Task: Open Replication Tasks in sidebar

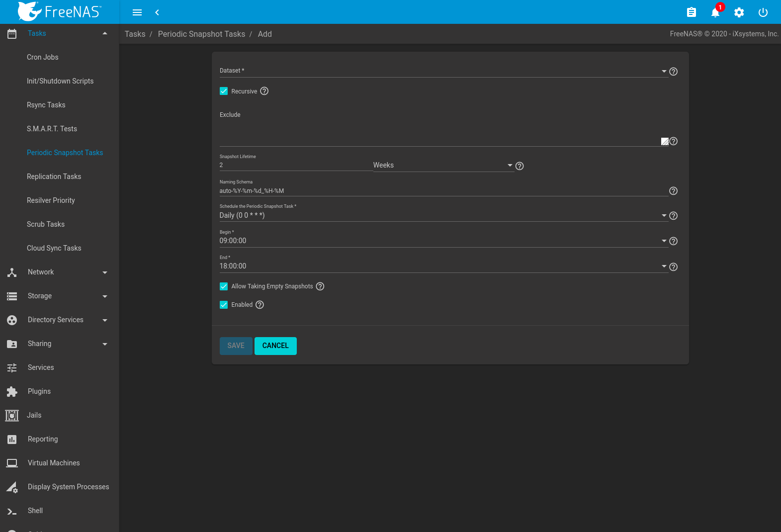Action: [54, 177]
